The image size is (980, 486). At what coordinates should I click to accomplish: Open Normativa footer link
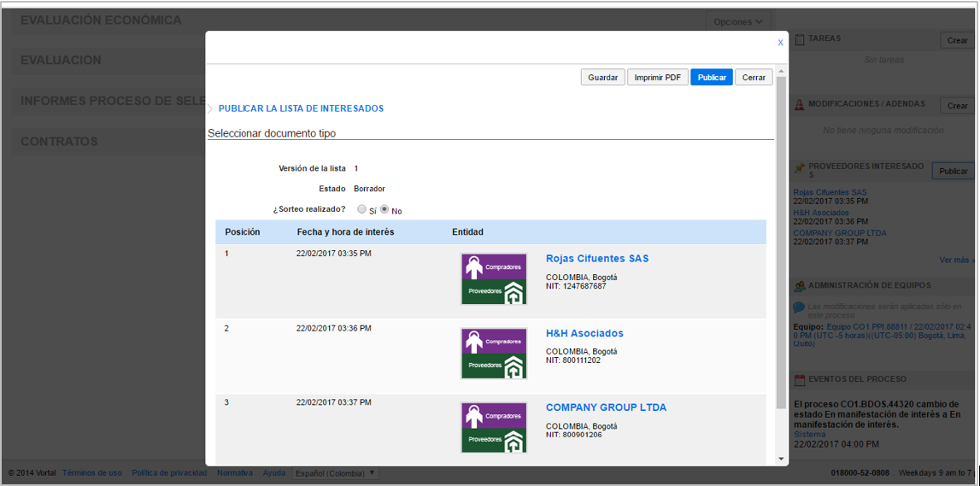click(235, 473)
